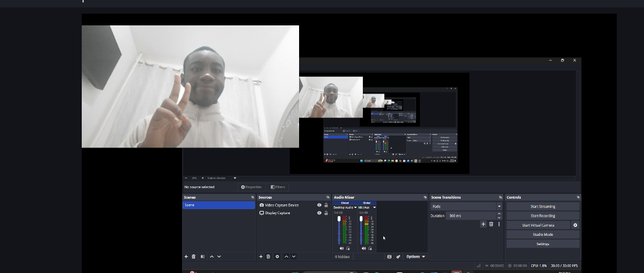Click Start Streaming button
The width and height of the screenshot is (644, 273).
(x=542, y=207)
